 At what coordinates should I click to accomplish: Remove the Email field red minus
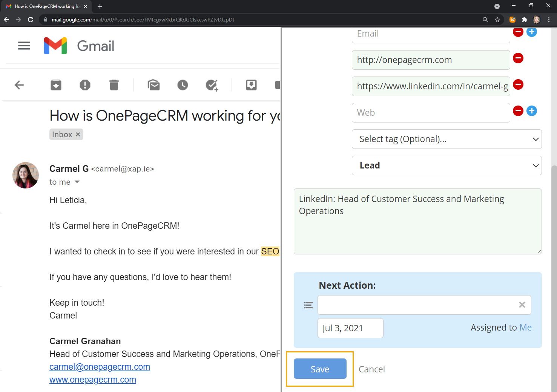tap(518, 32)
